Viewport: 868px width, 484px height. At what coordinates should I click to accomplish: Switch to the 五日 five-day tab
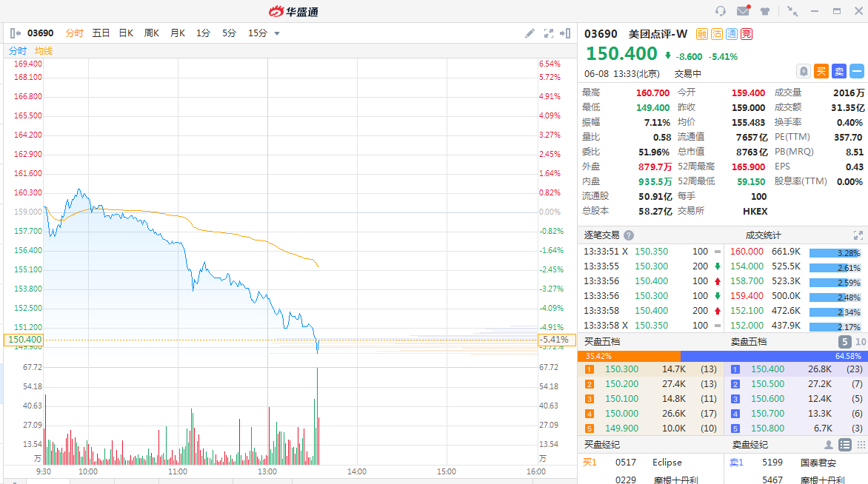click(101, 33)
